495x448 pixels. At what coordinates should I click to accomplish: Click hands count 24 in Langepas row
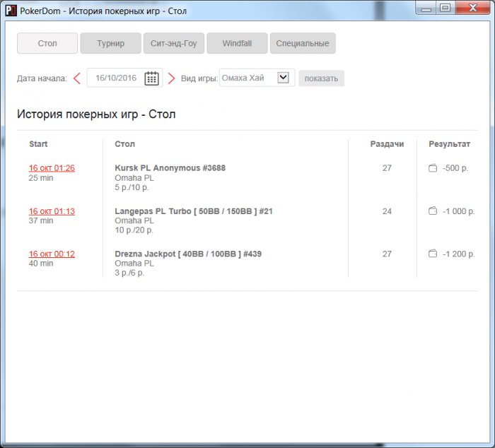tap(387, 211)
